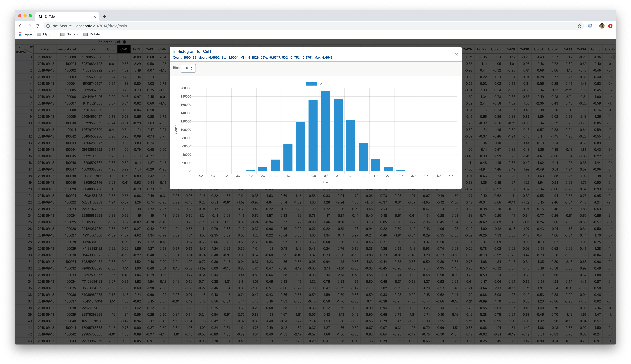Click the Count value 1000465 in histogram stats
The height and width of the screenshot is (364, 631).
[x=190, y=58]
